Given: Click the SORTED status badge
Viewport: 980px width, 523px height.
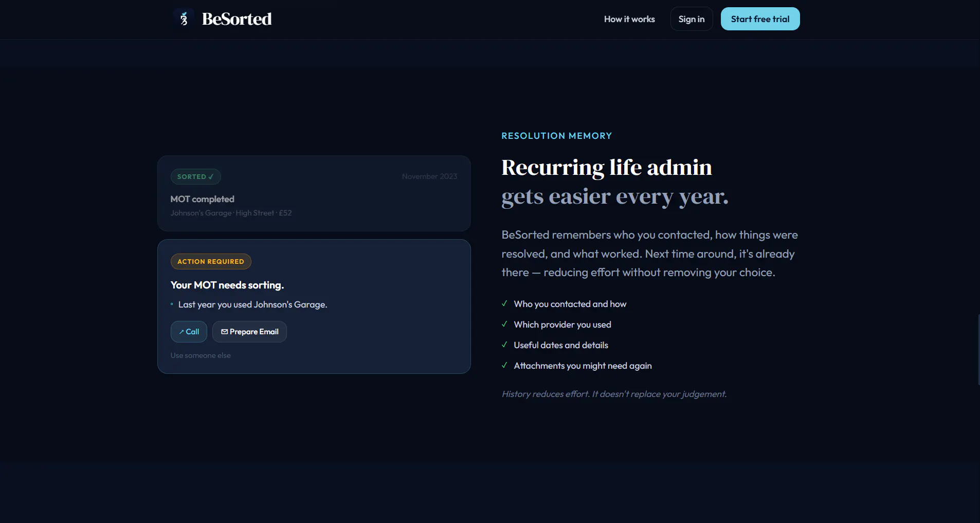Looking at the screenshot, I should click(195, 176).
